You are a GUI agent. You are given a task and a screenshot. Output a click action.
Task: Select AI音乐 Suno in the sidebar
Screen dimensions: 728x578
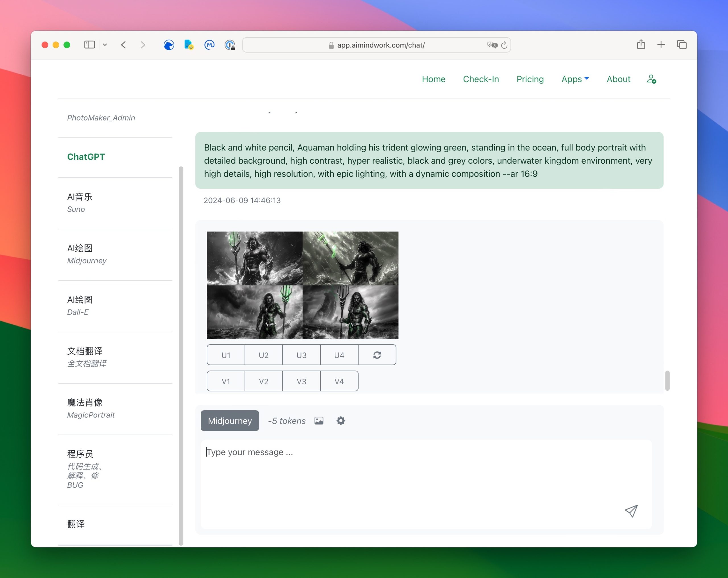115,203
